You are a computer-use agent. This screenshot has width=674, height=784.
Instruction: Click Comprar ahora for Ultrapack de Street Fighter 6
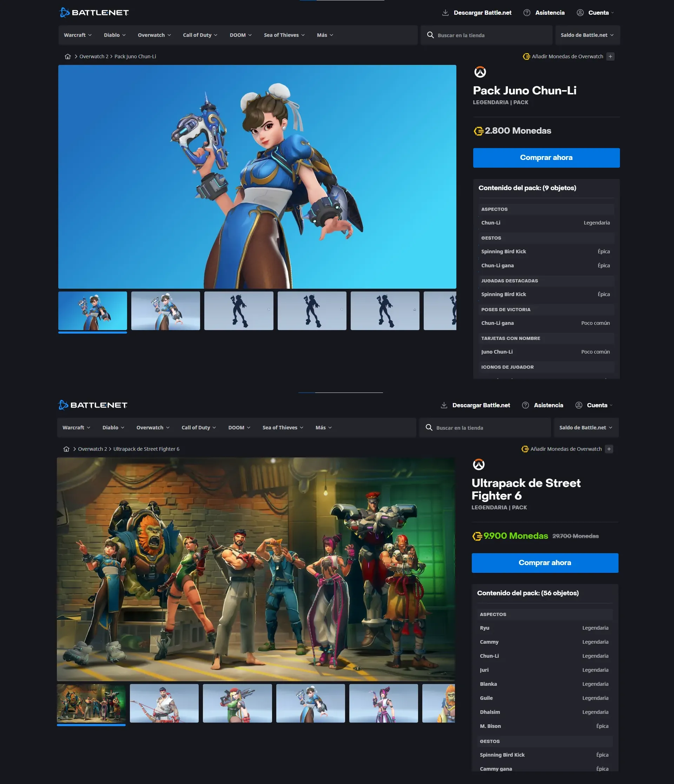(x=545, y=563)
